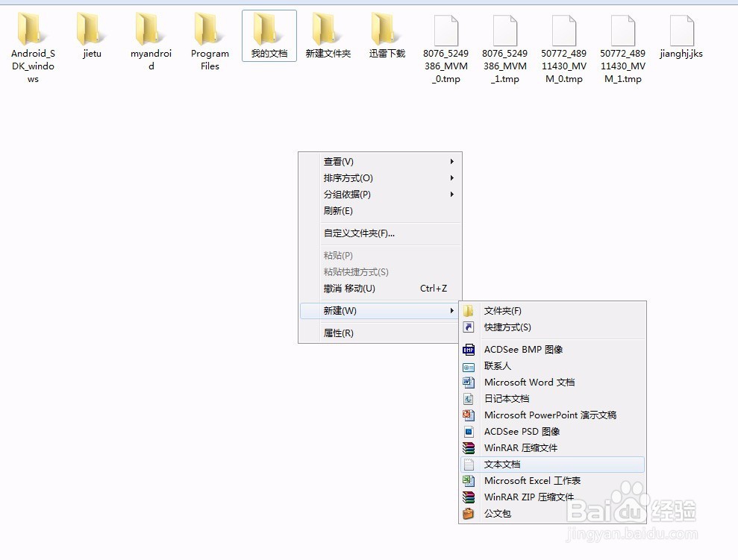Create a new 联系人 item
Viewport: 738px width, 560px height.
pos(552,366)
